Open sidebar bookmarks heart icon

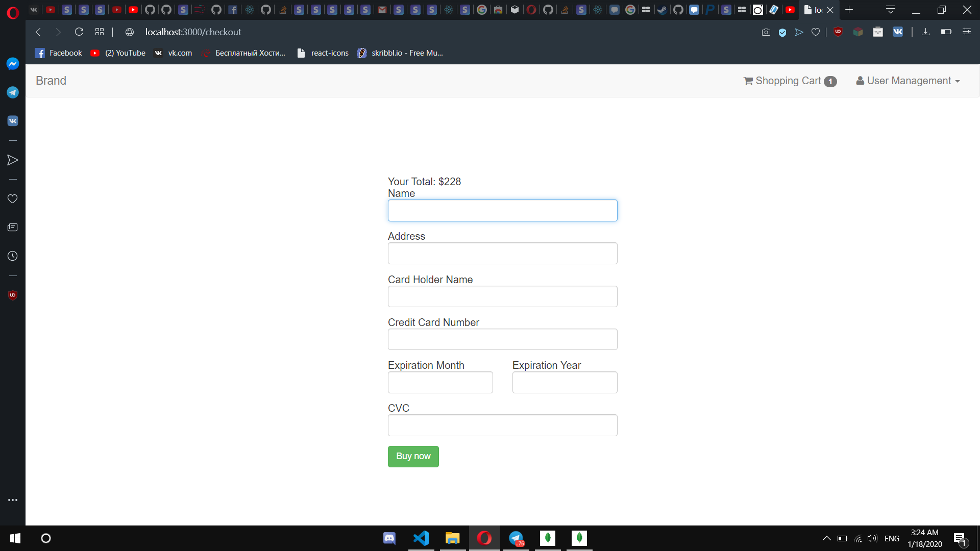pyautogui.click(x=13, y=199)
